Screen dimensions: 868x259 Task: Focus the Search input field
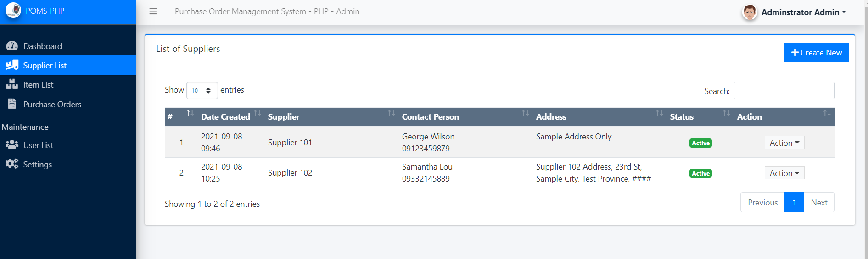click(x=784, y=90)
